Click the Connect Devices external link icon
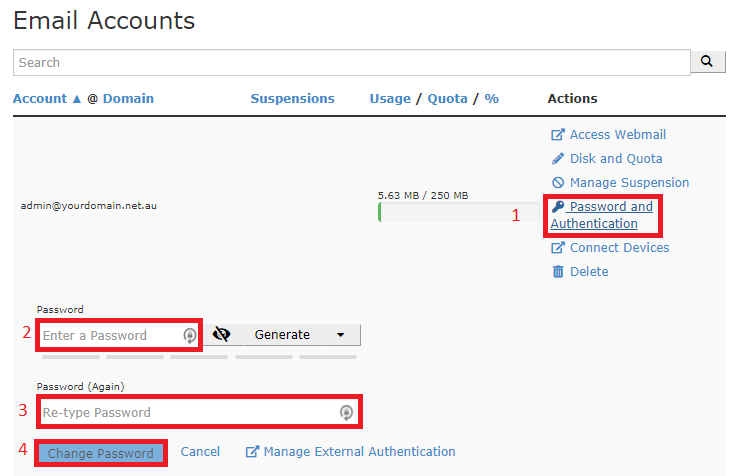Viewport: 730px width, 476px height. pyautogui.click(x=558, y=248)
